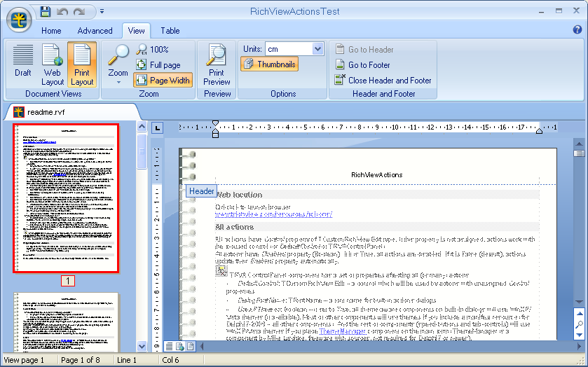Image resolution: width=588 pixels, height=367 pixels.
Task: Switch to print layout via bottom bar icon
Action: (x=191, y=347)
